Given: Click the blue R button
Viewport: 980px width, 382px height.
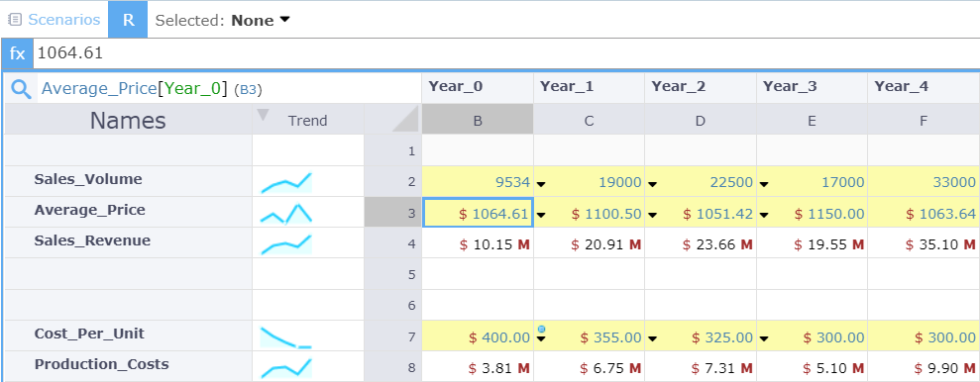Looking at the screenshot, I should (128, 20).
